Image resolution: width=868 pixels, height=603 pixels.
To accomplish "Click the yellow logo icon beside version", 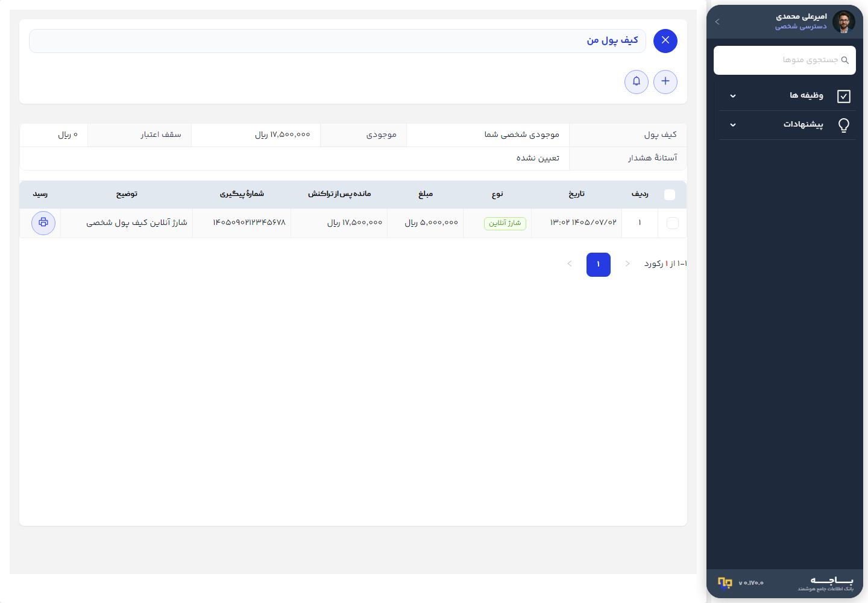I will [x=725, y=582].
